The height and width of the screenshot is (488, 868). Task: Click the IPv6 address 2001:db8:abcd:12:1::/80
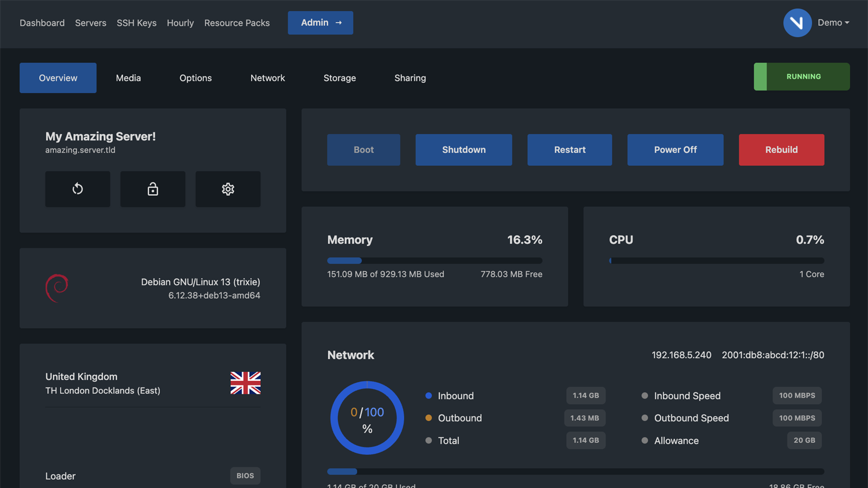click(x=773, y=355)
